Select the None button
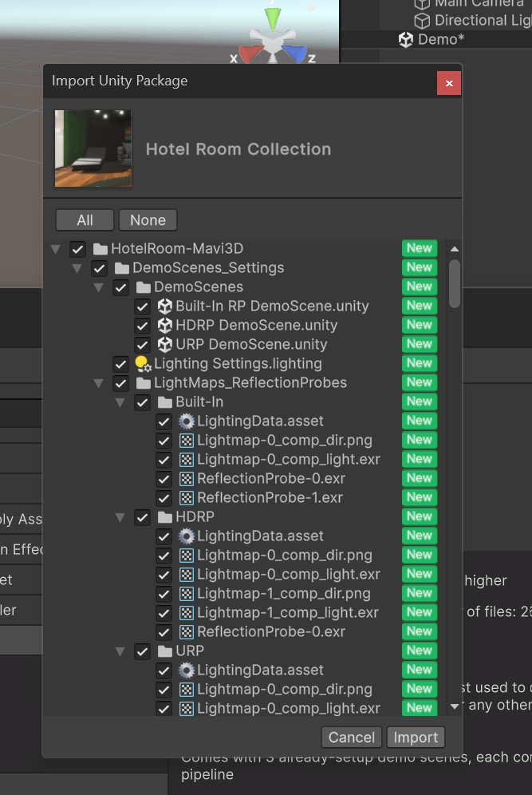The image size is (532, 795). click(148, 220)
